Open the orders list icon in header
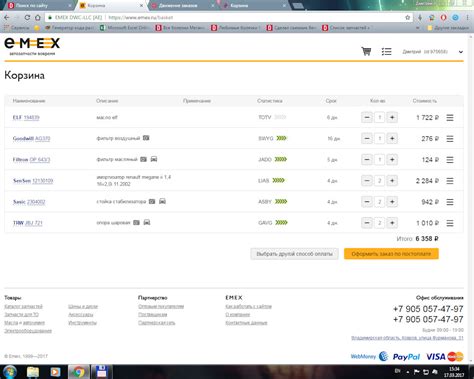 pyautogui.click(x=386, y=52)
